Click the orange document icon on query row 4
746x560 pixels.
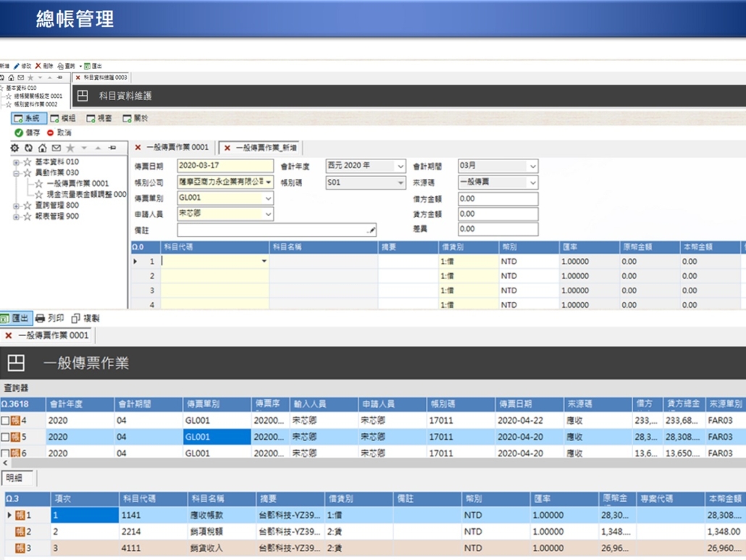(15, 421)
